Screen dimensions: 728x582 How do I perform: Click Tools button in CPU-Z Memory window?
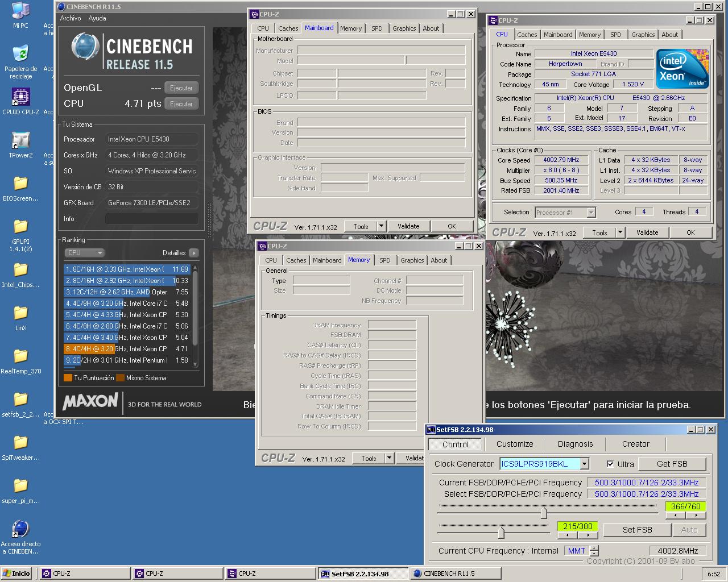(x=369, y=458)
